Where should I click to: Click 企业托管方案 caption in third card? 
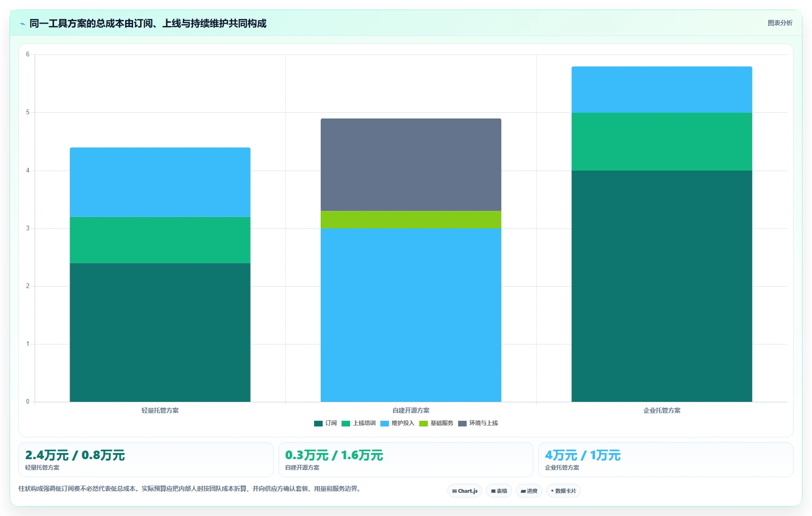(562, 468)
